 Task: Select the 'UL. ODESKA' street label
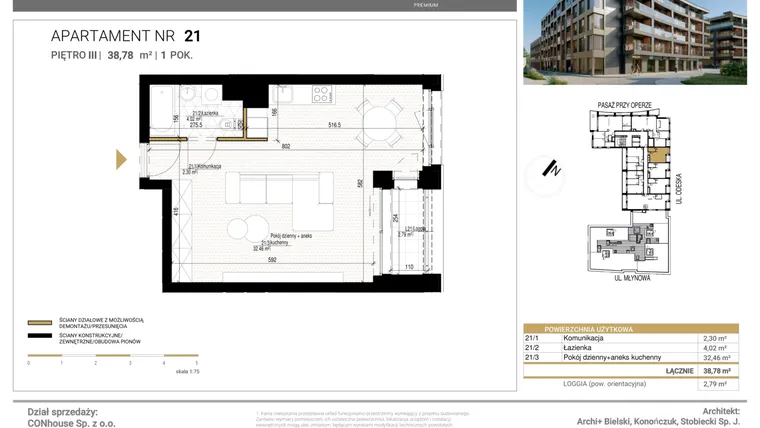point(679,189)
